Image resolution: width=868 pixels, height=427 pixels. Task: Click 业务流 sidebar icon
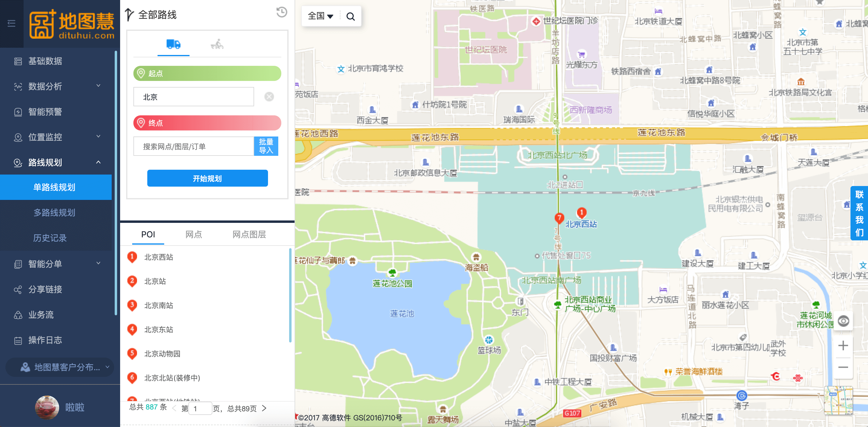pyautogui.click(x=18, y=315)
